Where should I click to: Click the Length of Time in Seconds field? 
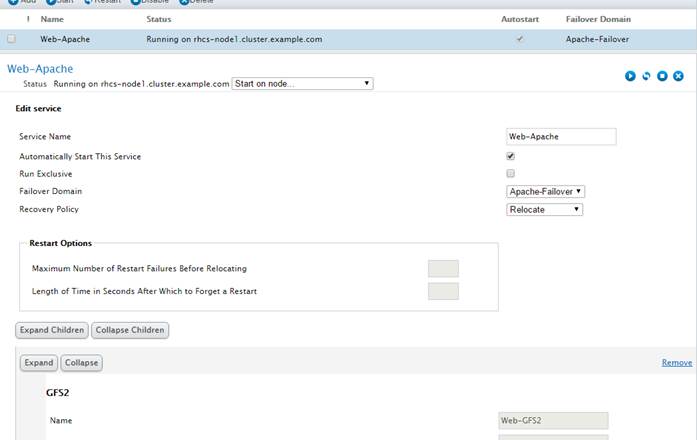pos(443,291)
